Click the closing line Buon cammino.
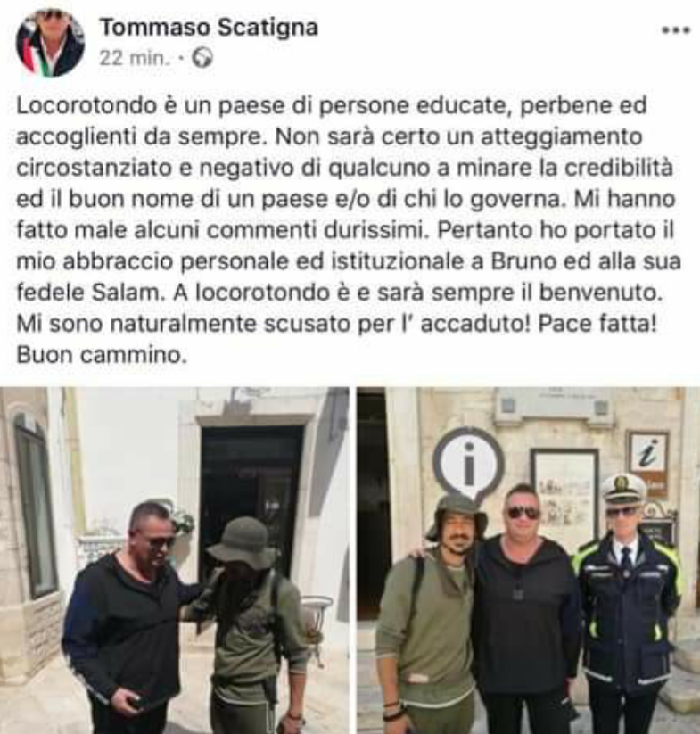 [x=102, y=355]
